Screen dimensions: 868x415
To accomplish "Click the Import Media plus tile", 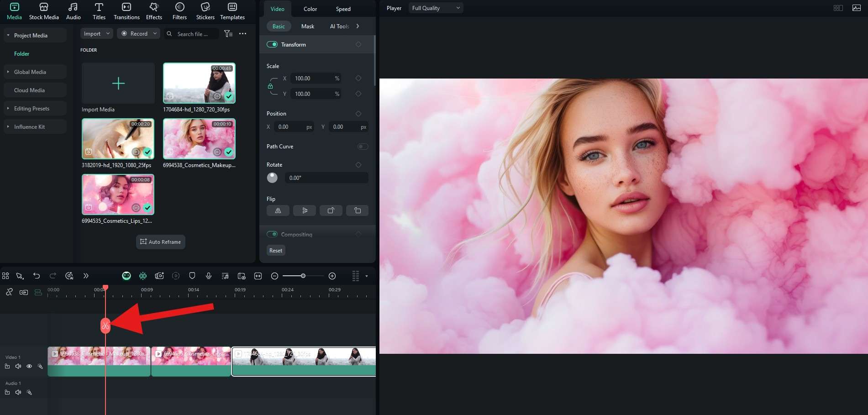I will coord(118,83).
